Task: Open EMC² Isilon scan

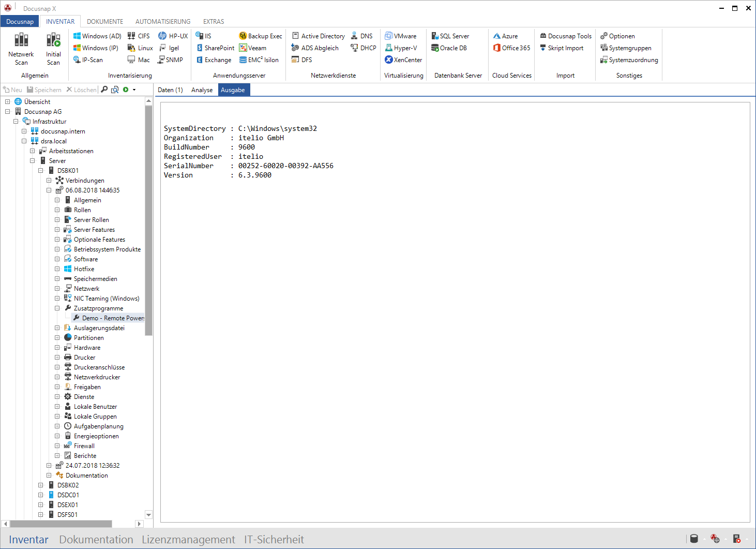Action: tap(259, 60)
